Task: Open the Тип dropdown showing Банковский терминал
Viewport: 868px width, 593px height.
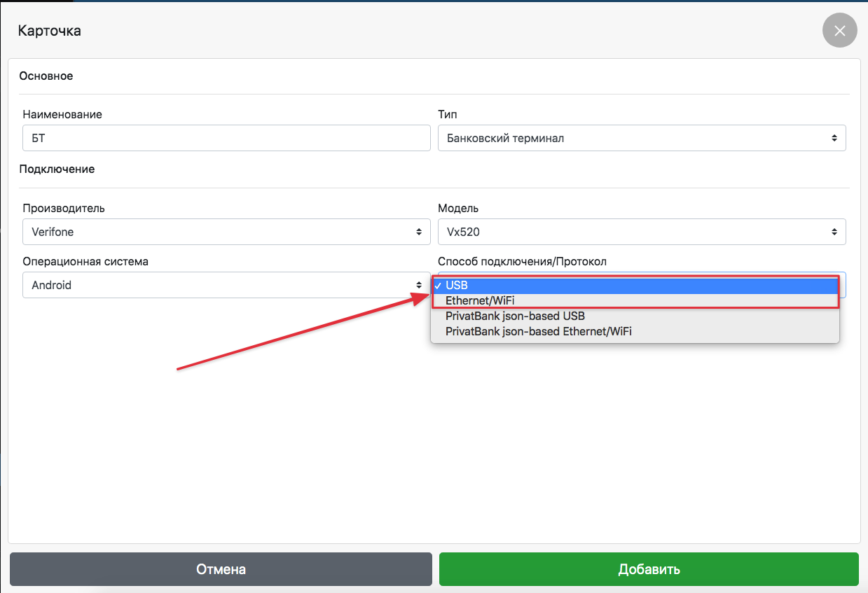Action: point(641,138)
